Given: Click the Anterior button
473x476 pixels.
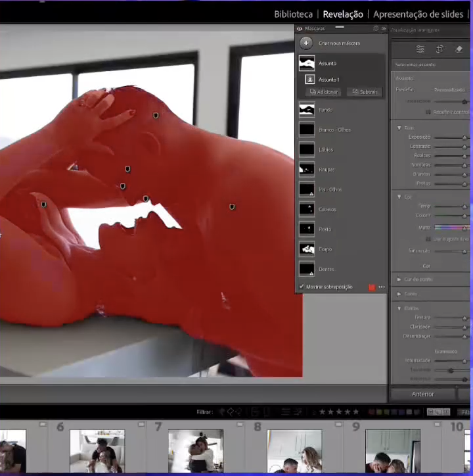Looking at the screenshot, I should pos(423,394).
